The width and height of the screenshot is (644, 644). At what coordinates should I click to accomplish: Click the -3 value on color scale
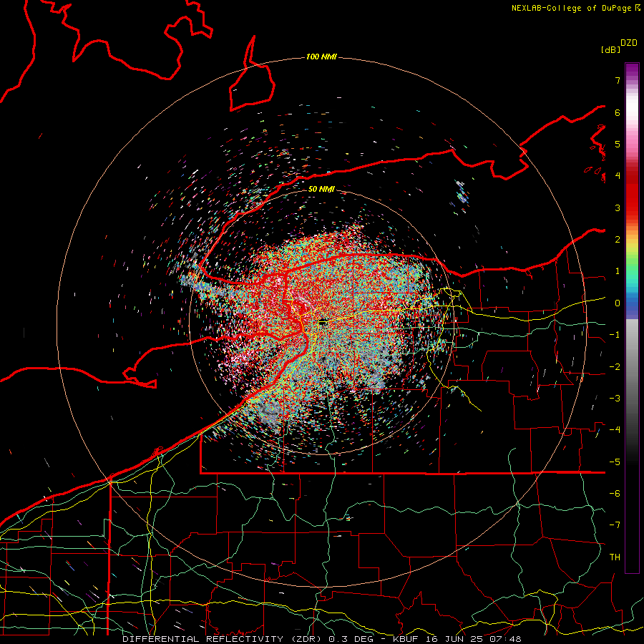click(x=615, y=399)
